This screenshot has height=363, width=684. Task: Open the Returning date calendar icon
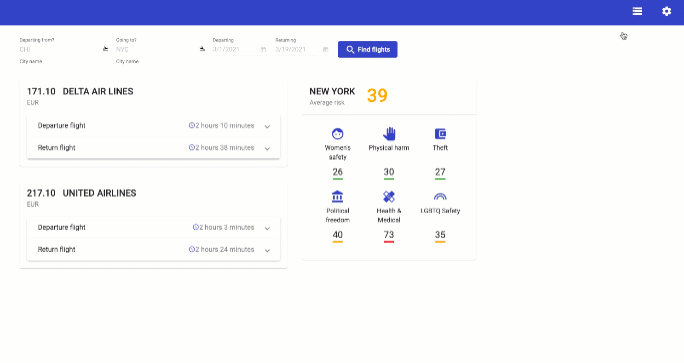(x=325, y=50)
